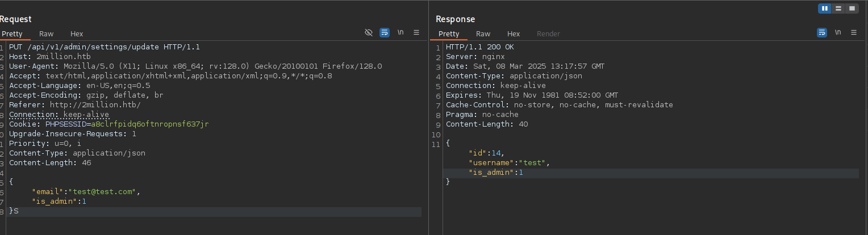868x235 pixels.
Task: Toggle \n non-printable characters in Response
Action: [838, 32]
